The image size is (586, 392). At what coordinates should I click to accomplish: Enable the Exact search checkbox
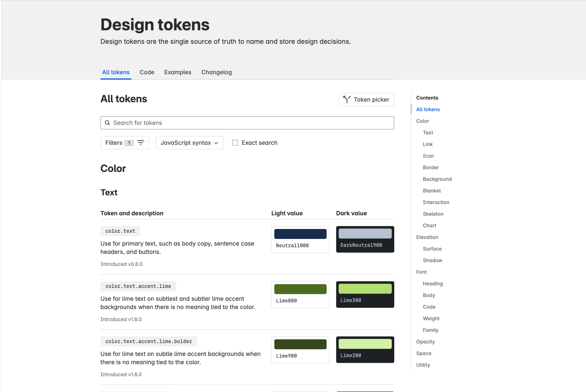[x=235, y=142]
